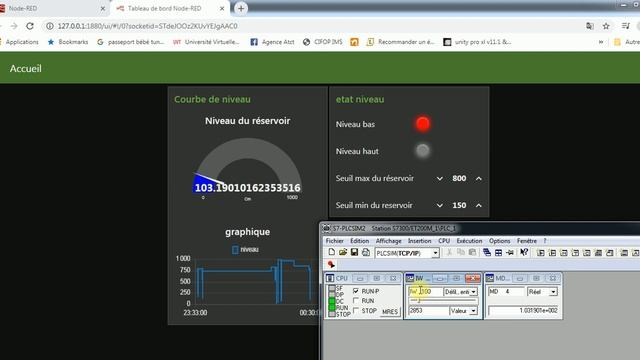Click the MD subwindow title icon
Image resolution: width=640 pixels, height=360 pixels.
point(490,278)
